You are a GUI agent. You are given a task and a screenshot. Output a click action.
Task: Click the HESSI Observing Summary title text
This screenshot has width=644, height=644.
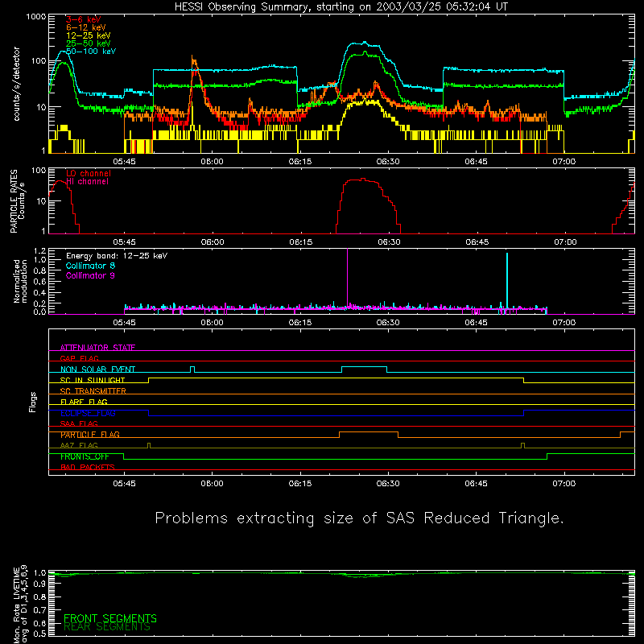[341, 7]
